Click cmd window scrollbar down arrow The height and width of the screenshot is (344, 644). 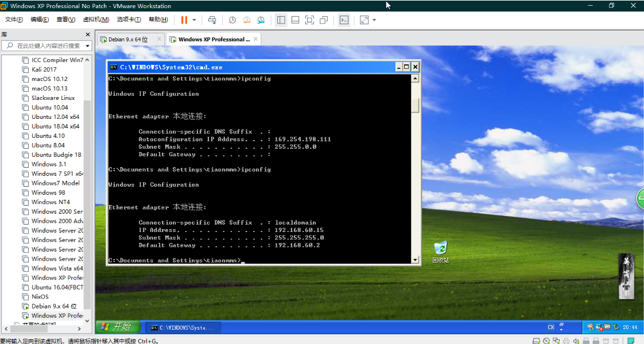pyautogui.click(x=415, y=260)
